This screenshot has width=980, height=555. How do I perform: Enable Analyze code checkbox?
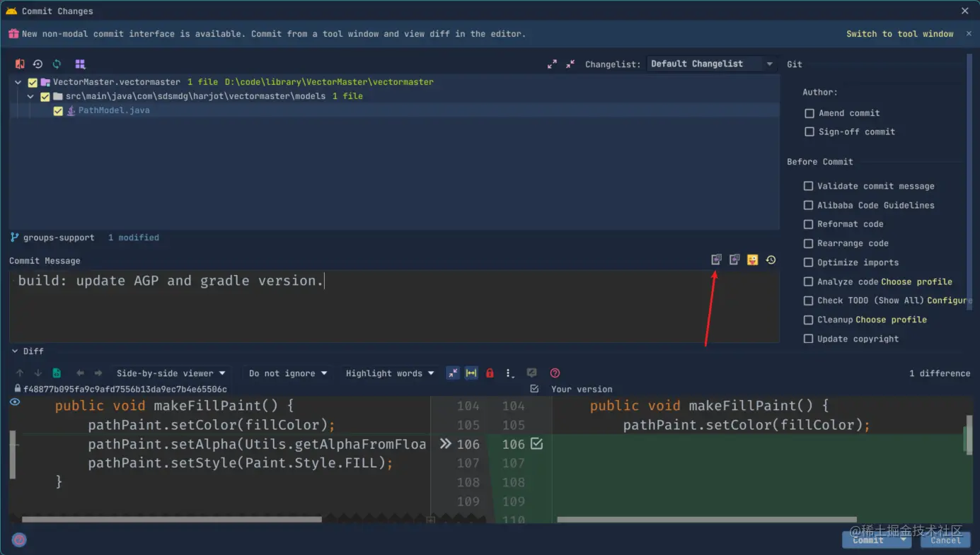(x=808, y=281)
